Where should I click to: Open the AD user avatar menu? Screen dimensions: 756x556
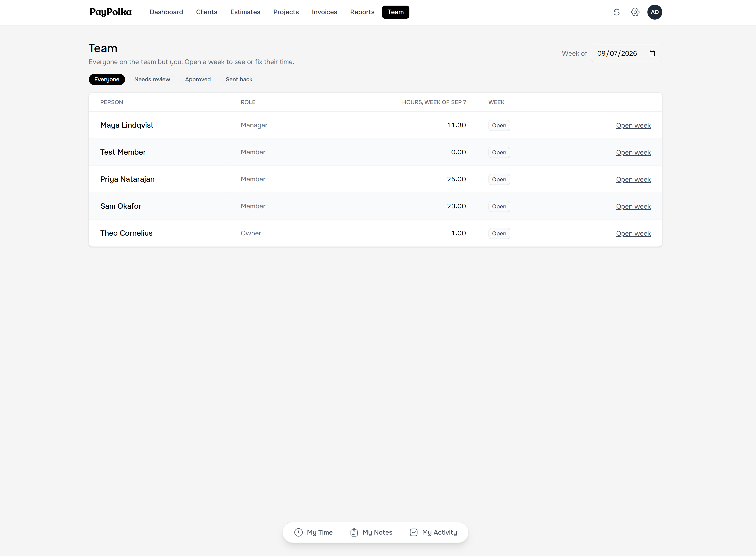pyautogui.click(x=654, y=12)
